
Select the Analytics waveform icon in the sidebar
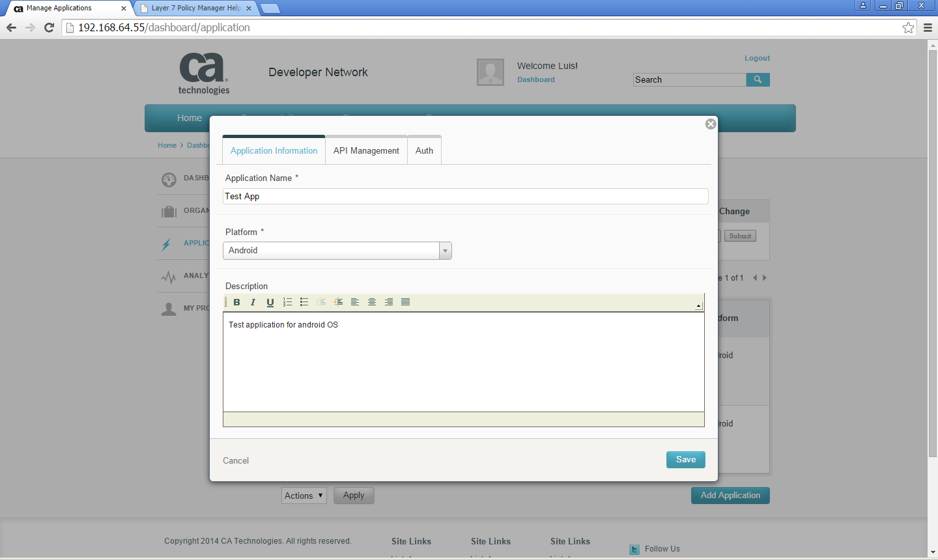pos(169,275)
